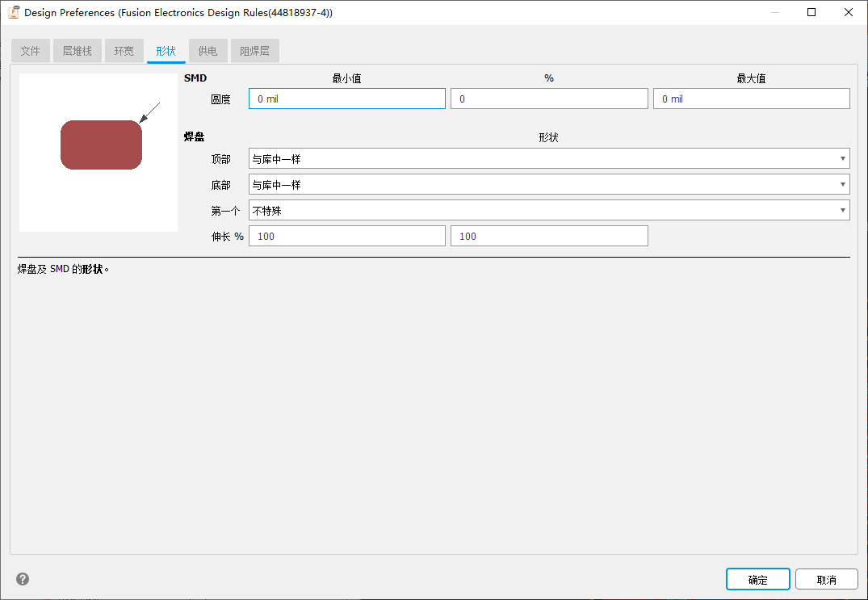Click the 取消 cancel button
This screenshot has height=600, width=868.
coord(826,579)
